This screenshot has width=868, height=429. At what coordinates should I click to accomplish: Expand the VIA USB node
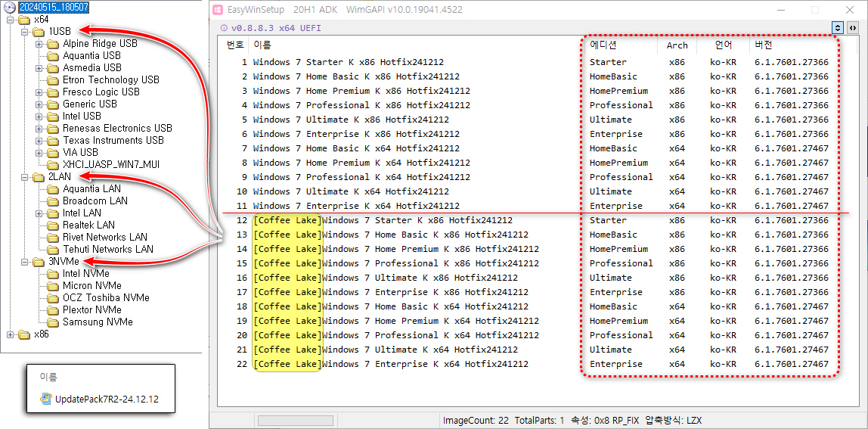click(x=39, y=153)
